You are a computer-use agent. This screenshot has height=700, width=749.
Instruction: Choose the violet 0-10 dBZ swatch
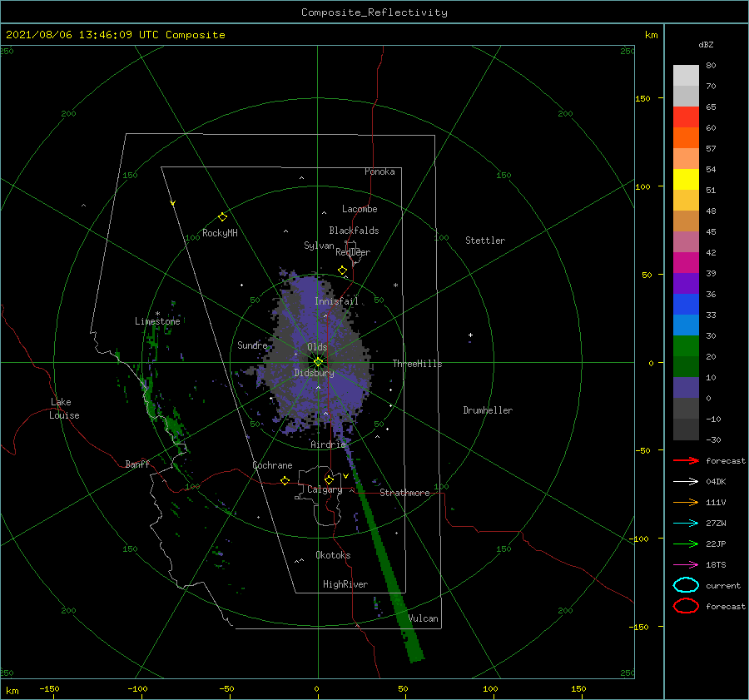point(686,388)
